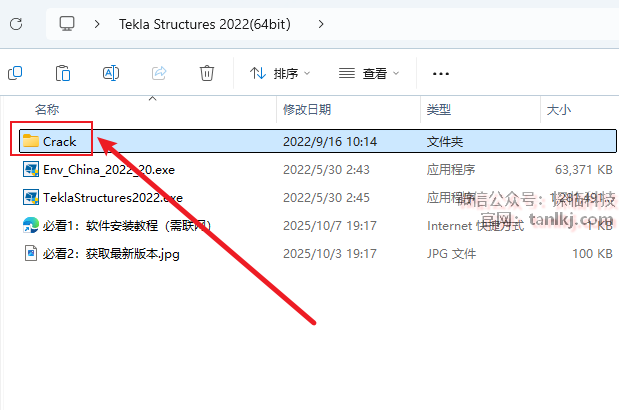This screenshot has height=410, width=619.
Task: Click the delete trash can icon
Action: pos(207,73)
